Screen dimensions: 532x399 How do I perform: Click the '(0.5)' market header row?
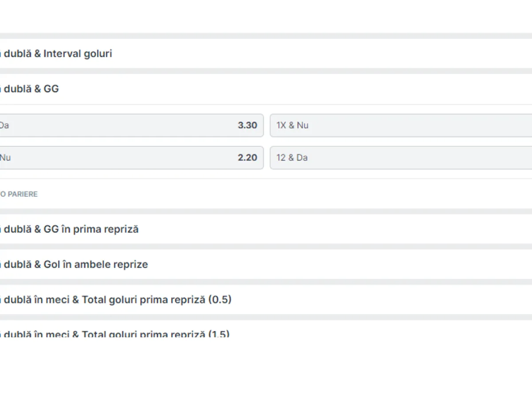219,300
